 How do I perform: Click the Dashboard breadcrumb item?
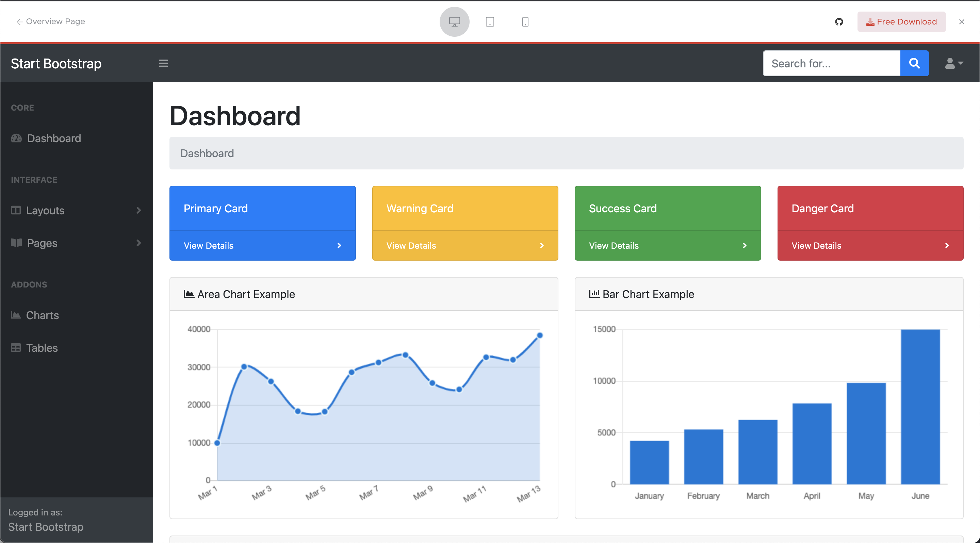(207, 153)
